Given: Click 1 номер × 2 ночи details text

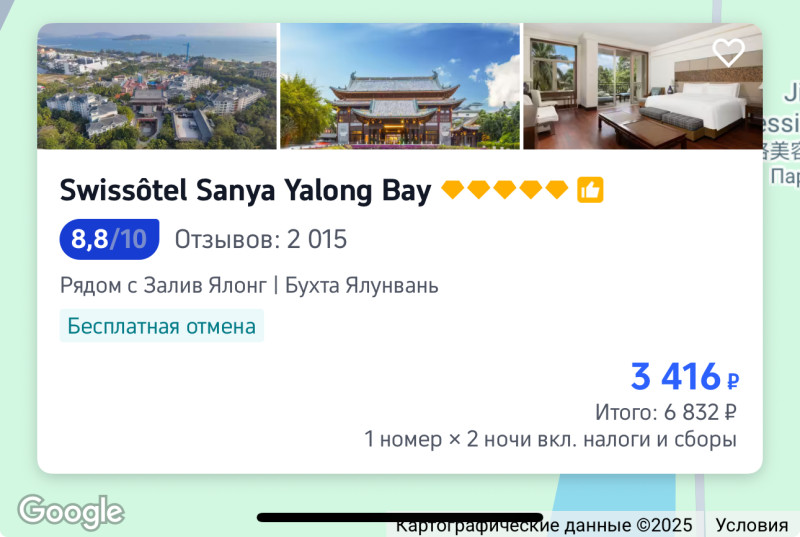Looking at the screenshot, I should click(551, 439).
